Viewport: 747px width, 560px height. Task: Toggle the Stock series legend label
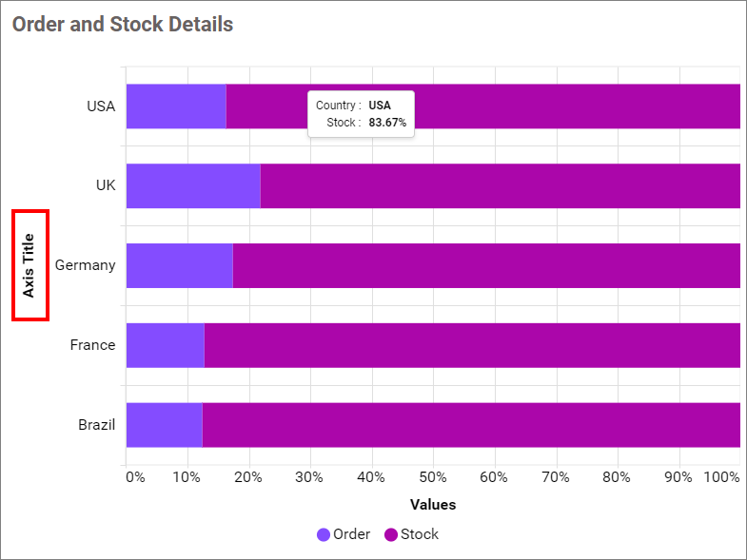pyautogui.click(x=420, y=534)
